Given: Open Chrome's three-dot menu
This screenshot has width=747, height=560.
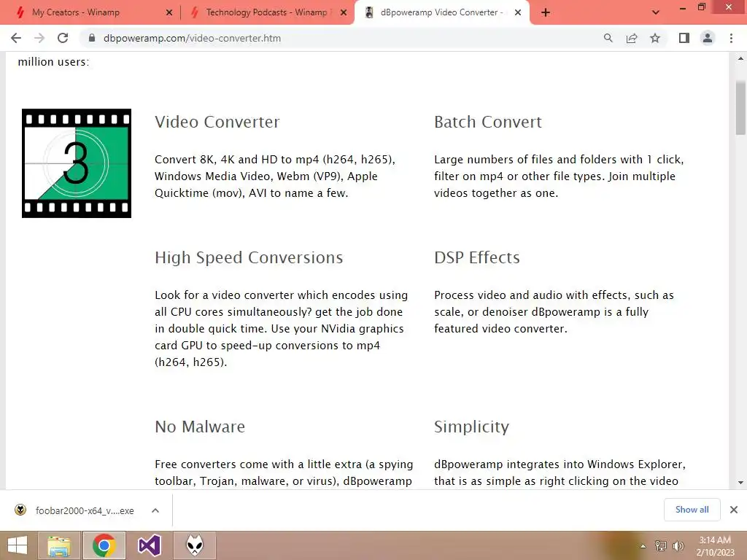Looking at the screenshot, I should 731,38.
